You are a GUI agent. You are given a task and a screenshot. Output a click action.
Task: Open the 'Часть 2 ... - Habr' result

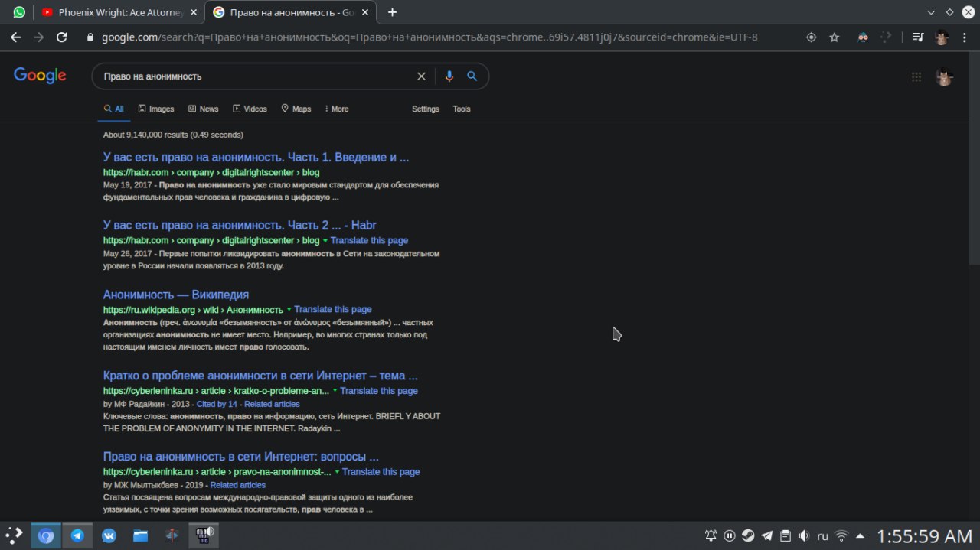[240, 225]
